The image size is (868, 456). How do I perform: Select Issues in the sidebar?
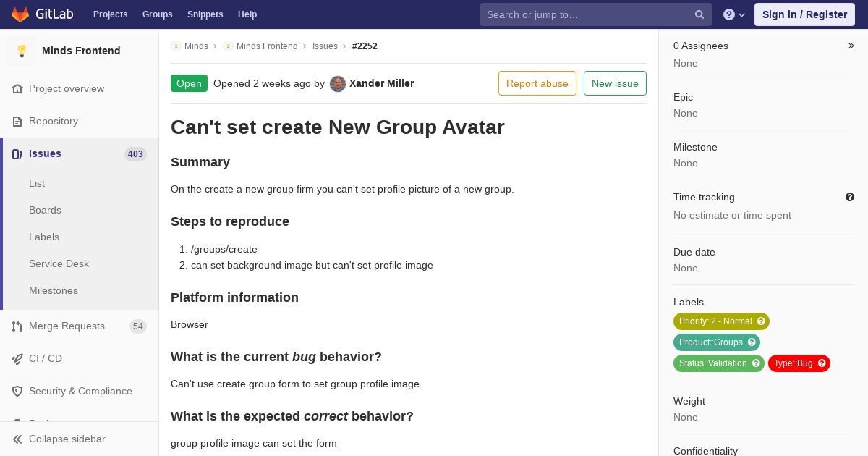click(x=80, y=154)
